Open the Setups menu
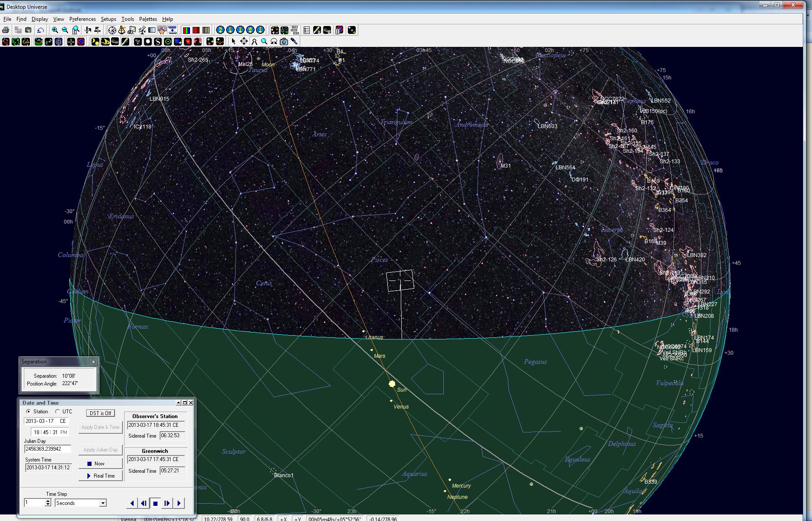This screenshot has height=521, width=812. (108, 19)
